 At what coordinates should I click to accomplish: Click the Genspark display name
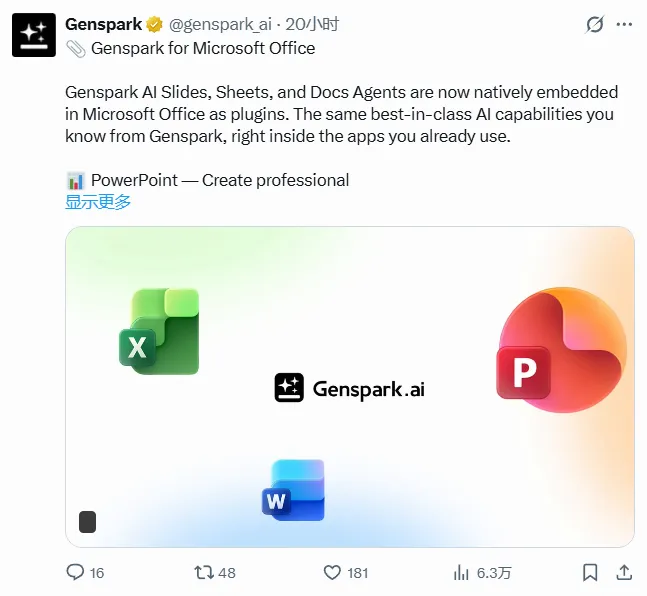pyautogui.click(x=104, y=24)
